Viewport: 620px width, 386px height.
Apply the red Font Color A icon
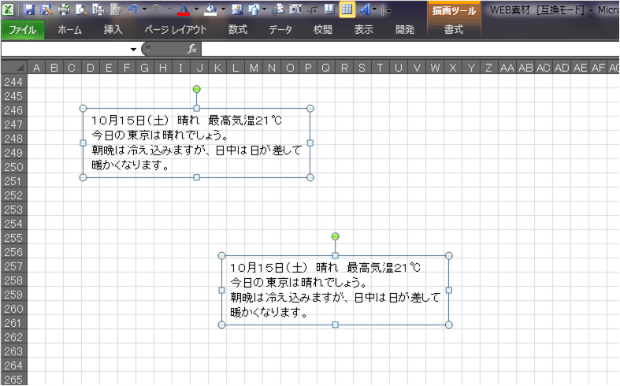pos(183,9)
